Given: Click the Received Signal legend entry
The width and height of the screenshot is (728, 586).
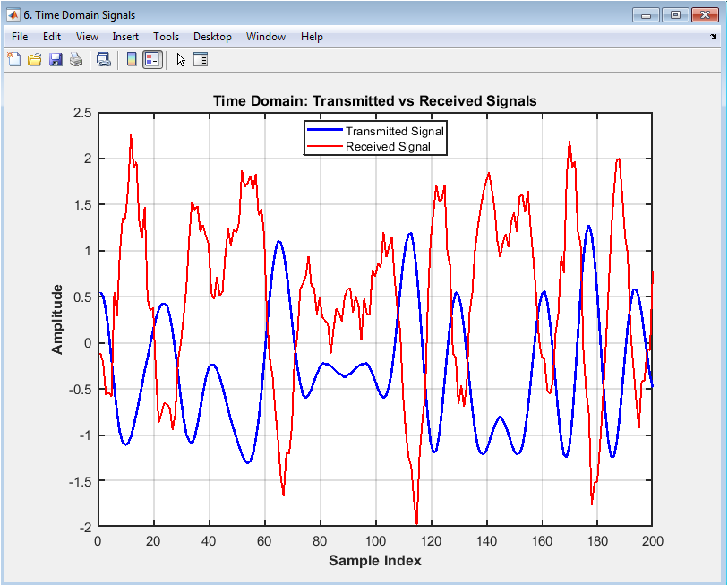Looking at the screenshot, I should [388, 147].
